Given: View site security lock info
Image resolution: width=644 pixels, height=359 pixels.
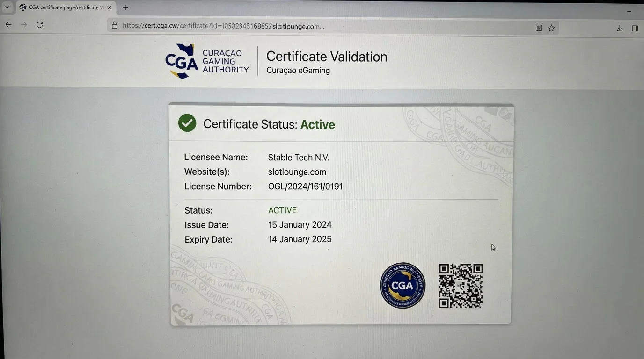Looking at the screenshot, I should coord(114,25).
